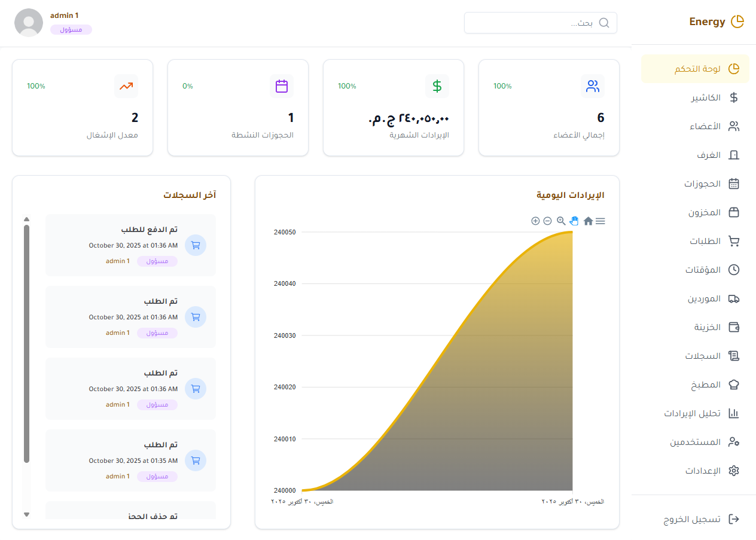Click the logs list scroll down arrow
Viewport: 756px width, 540px height.
[26, 514]
